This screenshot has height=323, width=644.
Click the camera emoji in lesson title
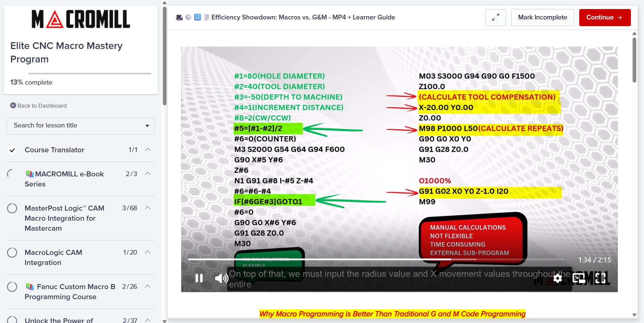point(179,17)
